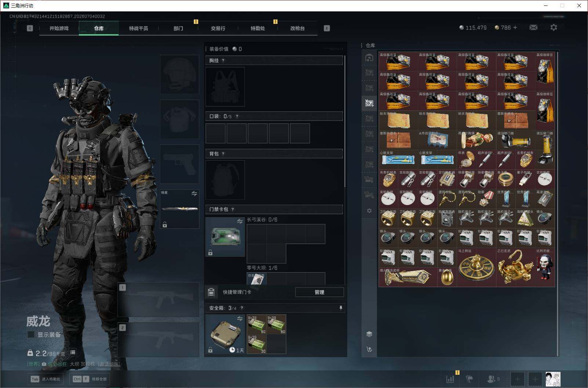Click the empty body armor slot
Screen dimensions: 588x388
tap(179, 119)
